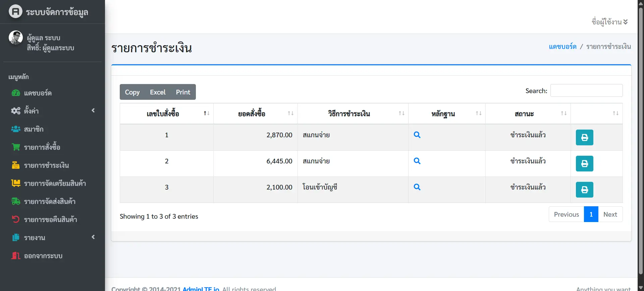This screenshot has height=291, width=644.
Task: Open สมาชิก members menu item
Action: 34,129
